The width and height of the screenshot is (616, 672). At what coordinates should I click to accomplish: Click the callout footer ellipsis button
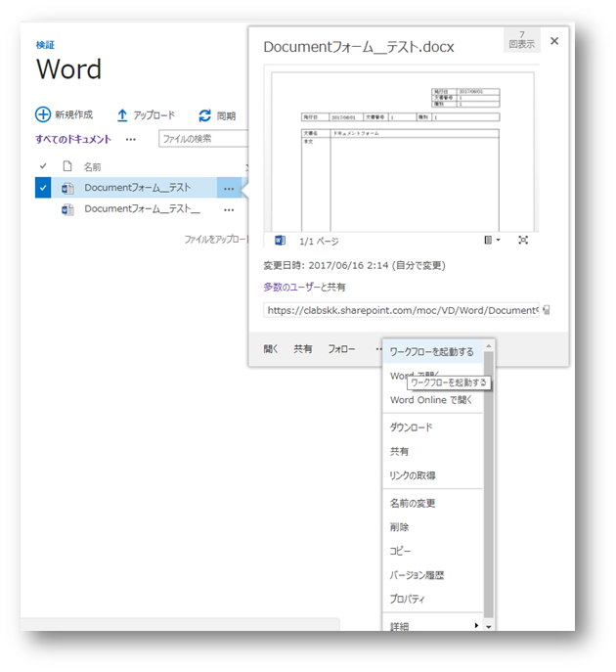point(378,349)
